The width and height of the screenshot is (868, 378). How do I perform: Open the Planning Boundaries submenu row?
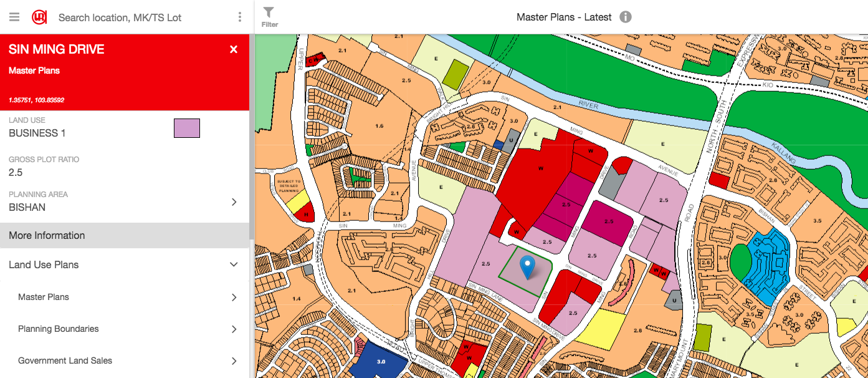tap(125, 329)
